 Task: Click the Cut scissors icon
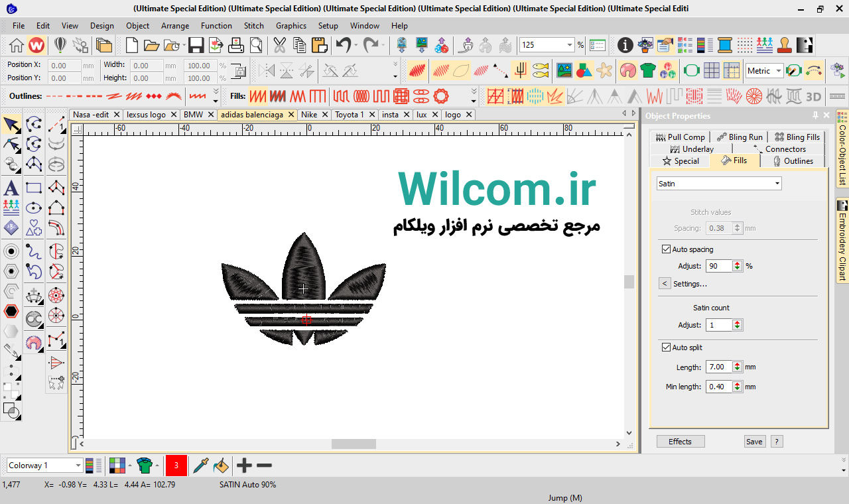click(279, 45)
